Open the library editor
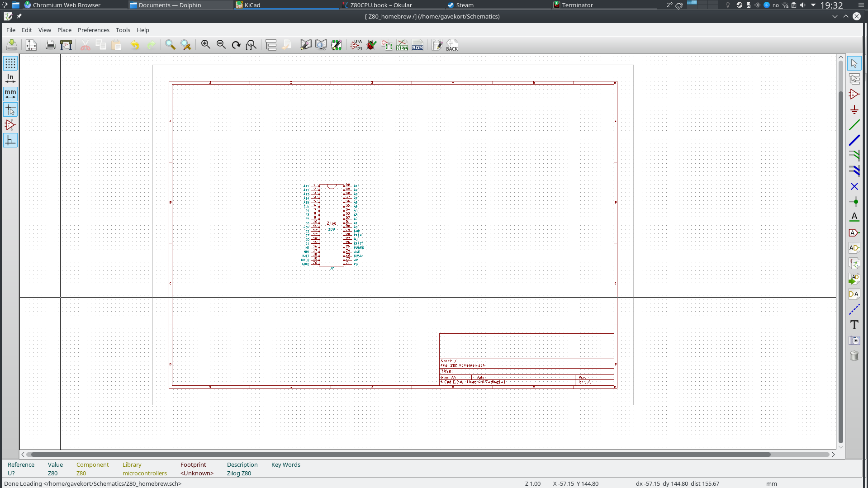The image size is (868, 488). pyautogui.click(x=306, y=45)
